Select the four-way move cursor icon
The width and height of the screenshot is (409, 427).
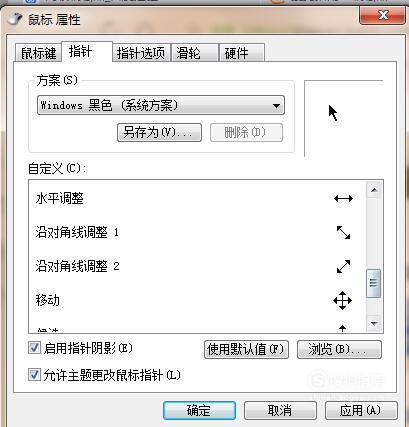pyautogui.click(x=342, y=300)
